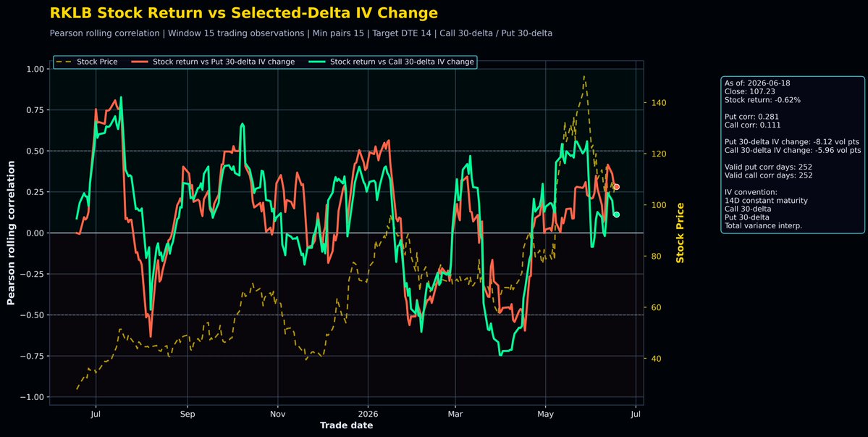The image size is (868, 437).
Task: Click the '140' stock price axis tick
Action: coord(659,102)
